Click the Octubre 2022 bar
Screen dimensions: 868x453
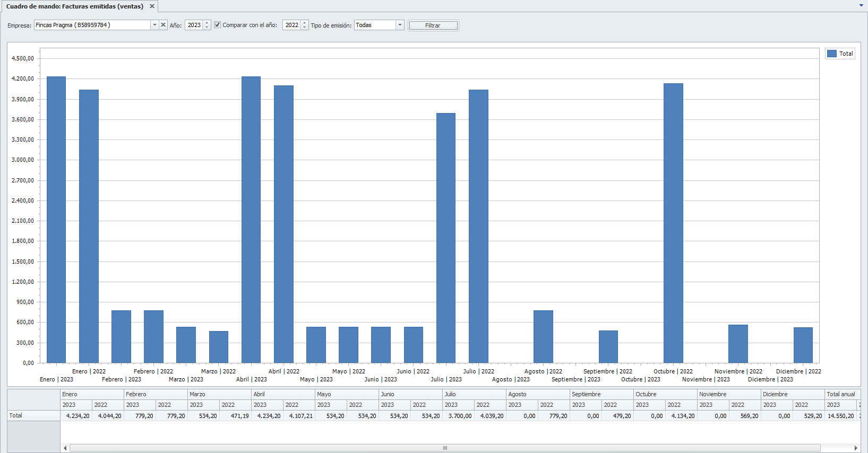[673, 223]
